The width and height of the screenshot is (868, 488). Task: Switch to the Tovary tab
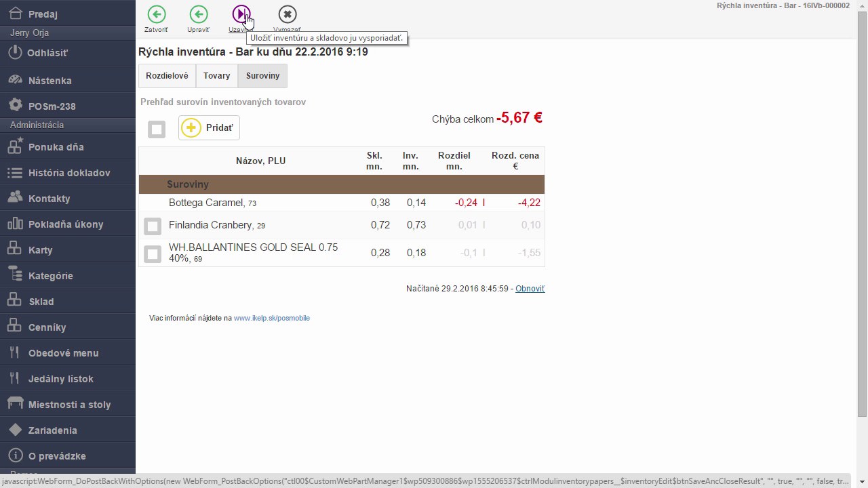pos(217,76)
